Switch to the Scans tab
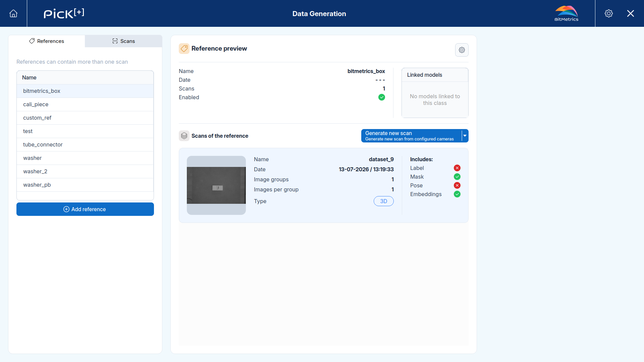Image resolution: width=644 pixels, height=362 pixels. [123, 41]
